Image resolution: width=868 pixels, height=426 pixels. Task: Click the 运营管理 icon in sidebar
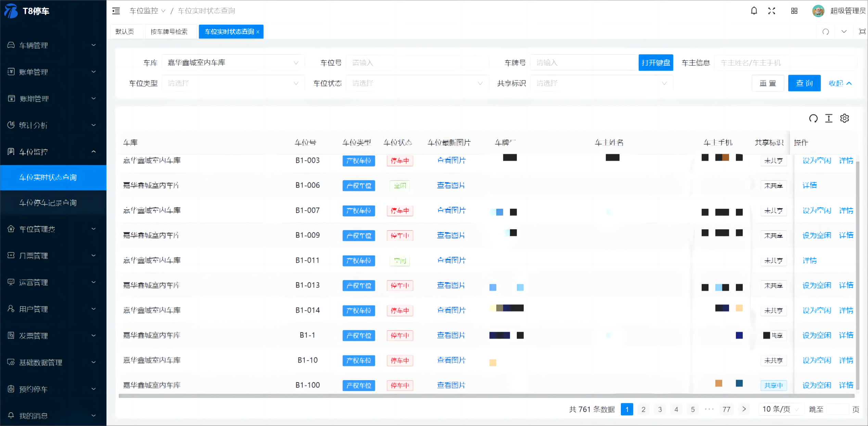click(x=11, y=282)
